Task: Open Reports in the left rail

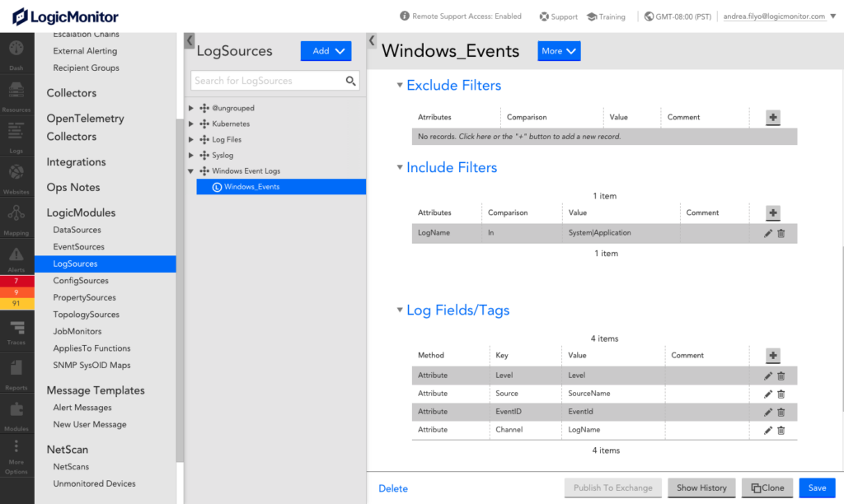Action: click(16, 374)
